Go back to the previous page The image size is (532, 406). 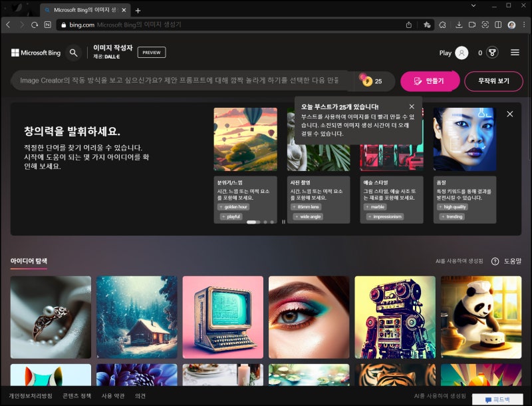pyautogui.click(x=9, y=25)
